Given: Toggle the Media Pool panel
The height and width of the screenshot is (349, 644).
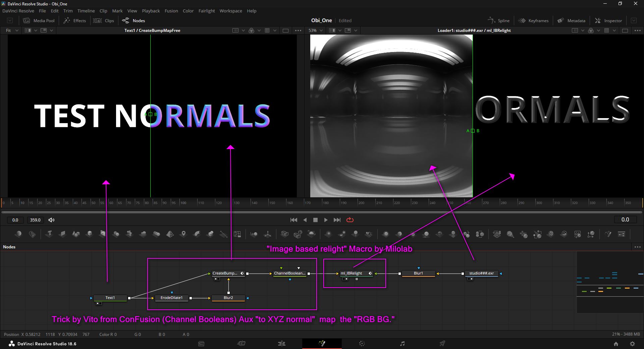Looking at the screenshot, I should [x=39, y=20].
